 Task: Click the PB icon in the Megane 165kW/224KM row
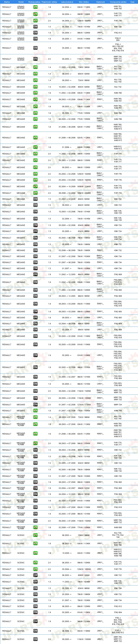pyautogui.click(x=35, y=186)
